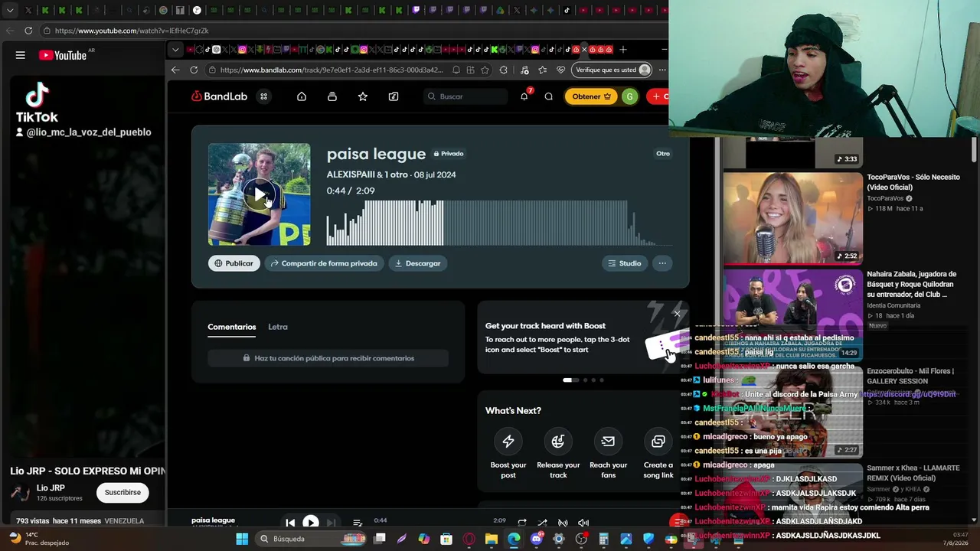Open browser favorites list icon
Image resolution: width=980 pixels, height=551 pixels.
(x=543, y=70)
